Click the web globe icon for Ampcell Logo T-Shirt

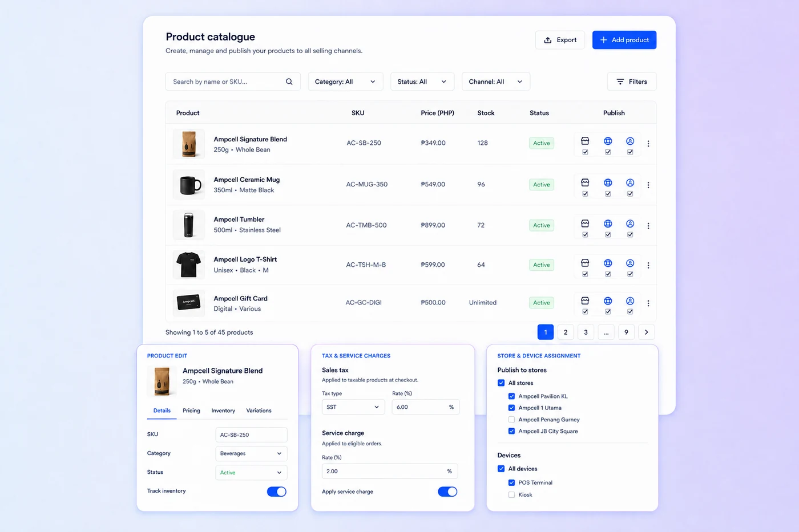pos(608,263)
